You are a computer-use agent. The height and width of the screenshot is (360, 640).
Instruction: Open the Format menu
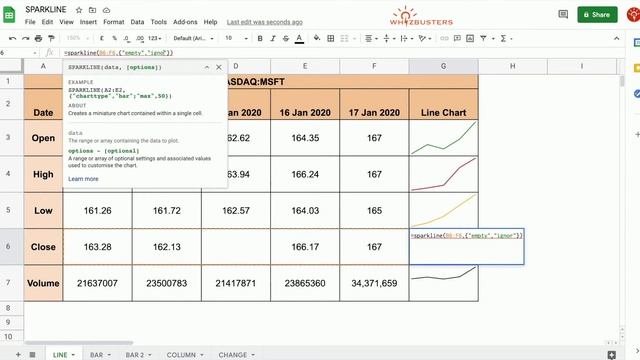(x=113, y=22)
